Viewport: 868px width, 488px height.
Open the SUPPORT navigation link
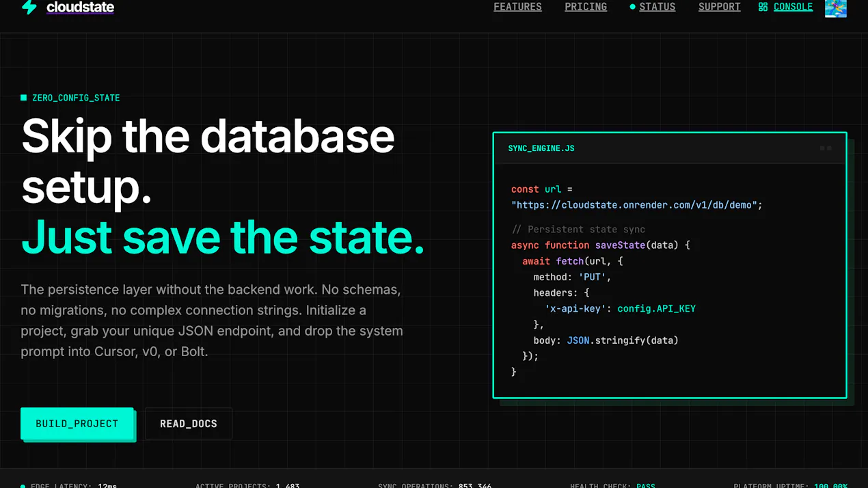(x=719, y=7)
